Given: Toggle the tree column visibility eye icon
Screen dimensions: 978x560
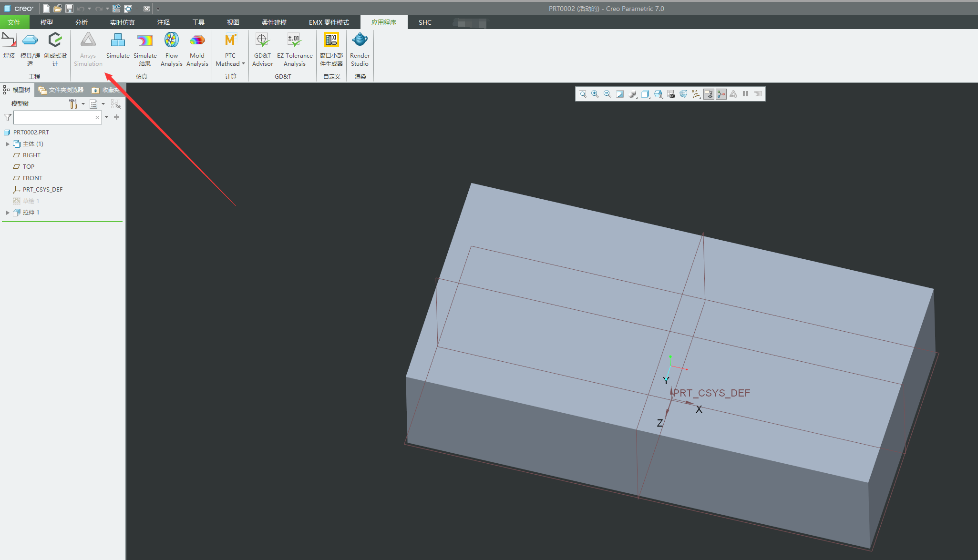Looking at the screenshot, I should (x=116, y=104).
